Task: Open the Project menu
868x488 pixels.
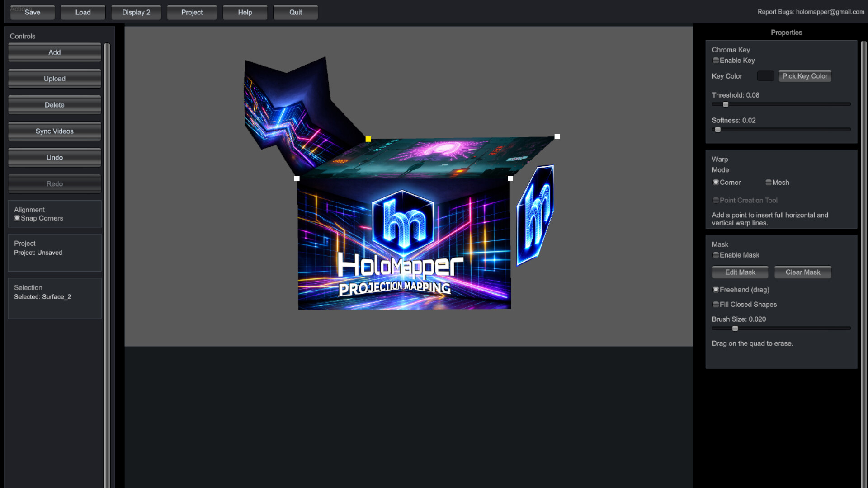Action: coord(192,12)
